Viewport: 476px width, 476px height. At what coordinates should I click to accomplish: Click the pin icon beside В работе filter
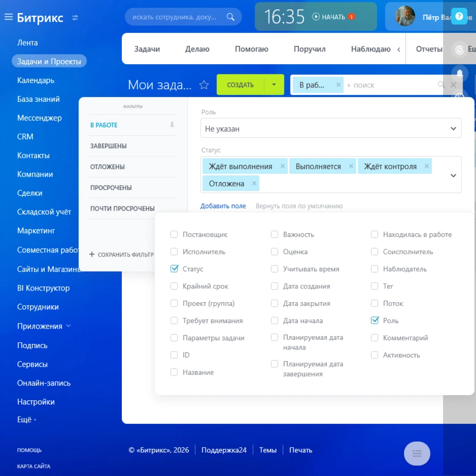(x=172, y=125)
